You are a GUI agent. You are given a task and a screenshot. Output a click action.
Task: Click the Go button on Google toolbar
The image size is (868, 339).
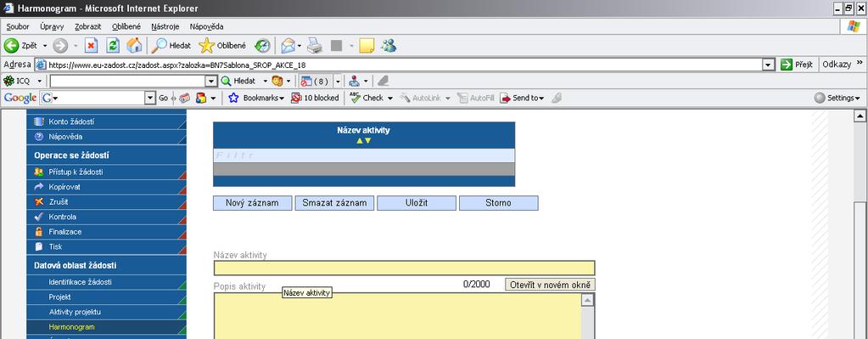(163, 98)
